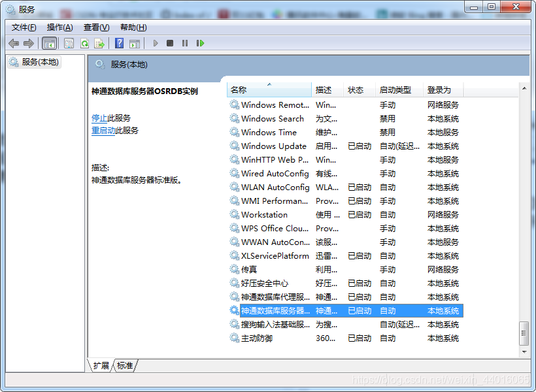This screenshot has height=392, width=536.
Task: Click the gear icon of 传真 row
Action: (234, 269)
